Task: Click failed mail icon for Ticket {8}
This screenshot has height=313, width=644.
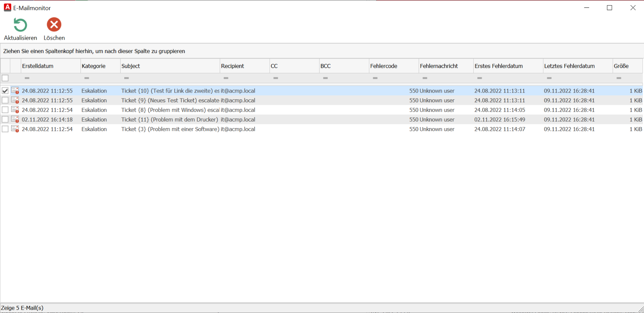Action: point(15,110)
